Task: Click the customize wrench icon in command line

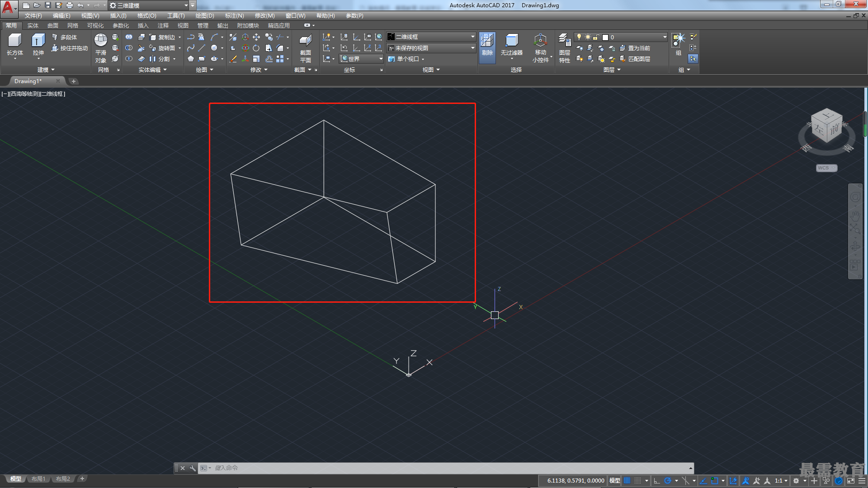Action: pos(192,468)
